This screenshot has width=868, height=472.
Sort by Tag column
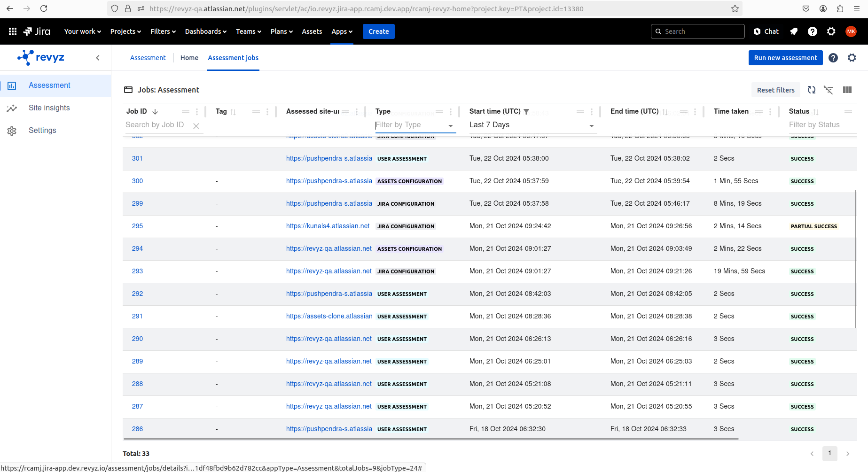[233, 112]
